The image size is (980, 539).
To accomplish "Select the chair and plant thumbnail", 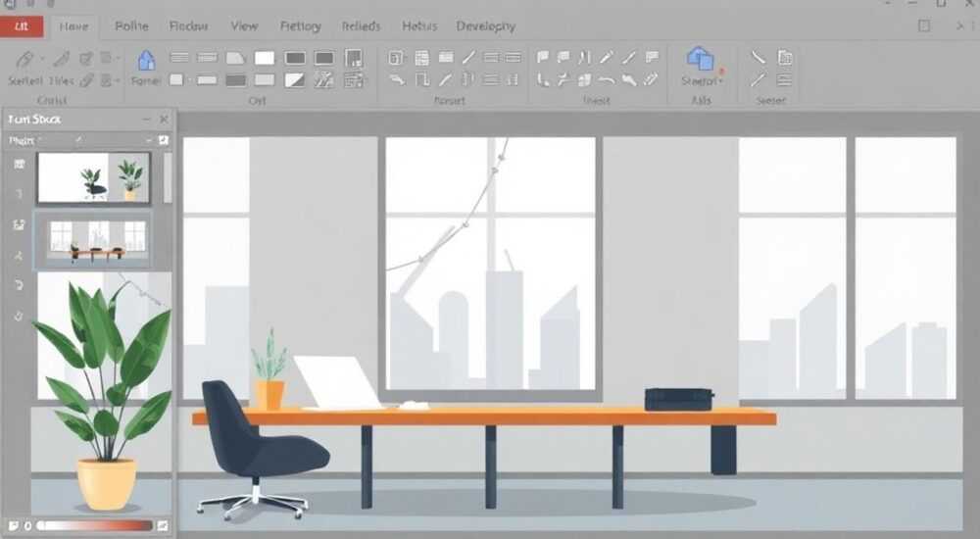I will tap(94, 177).
